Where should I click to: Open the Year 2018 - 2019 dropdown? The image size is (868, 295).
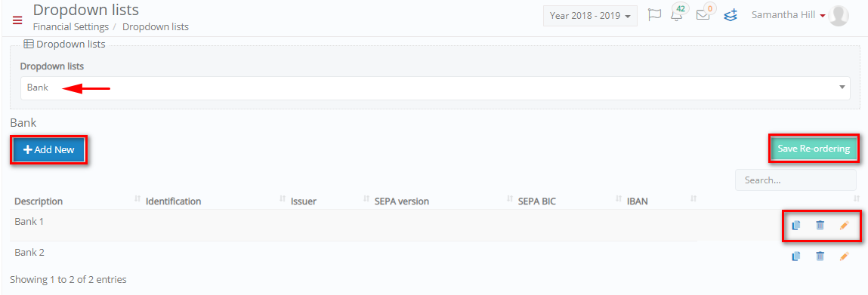click(x=590, y=16)
